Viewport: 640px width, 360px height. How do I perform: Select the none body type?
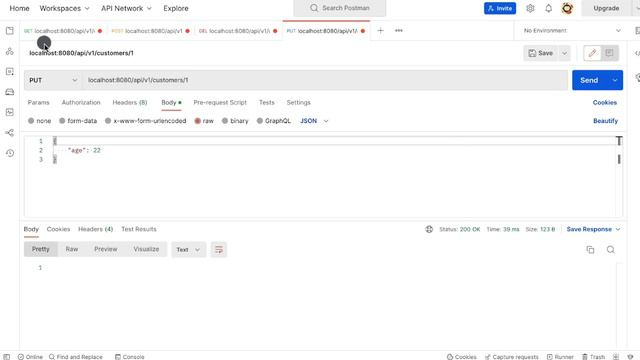[40, 121]
